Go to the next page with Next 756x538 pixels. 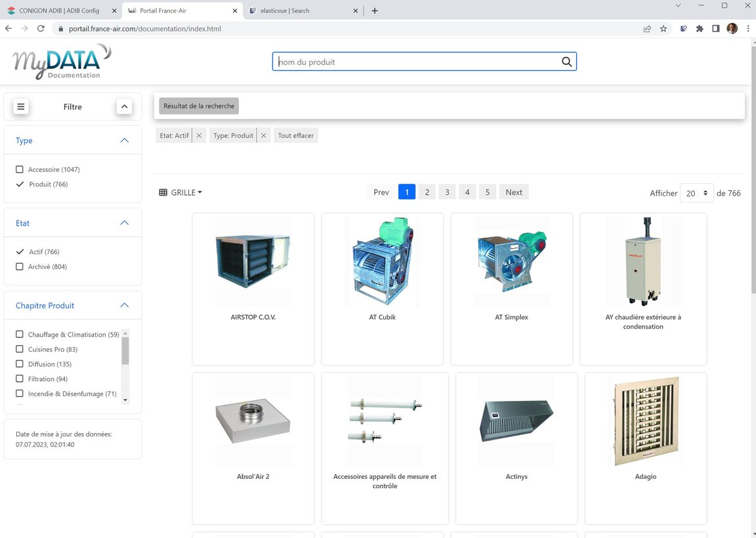pyautogui.click(x=513, y=192)
